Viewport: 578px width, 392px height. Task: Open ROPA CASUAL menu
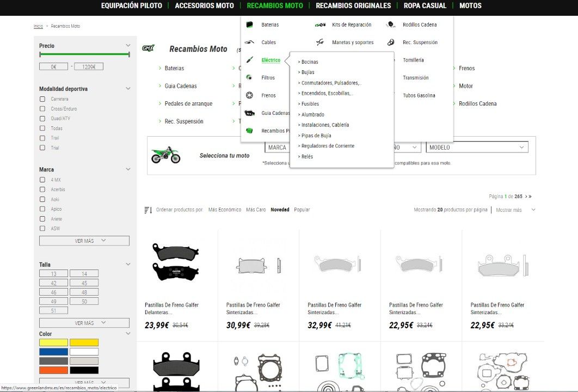(x=425, y=5)
